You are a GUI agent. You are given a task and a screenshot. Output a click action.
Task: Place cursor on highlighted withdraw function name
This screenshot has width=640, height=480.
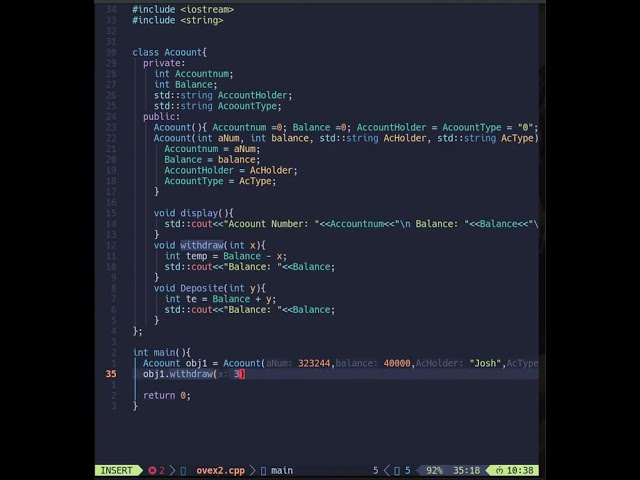[x=202, y=245]
